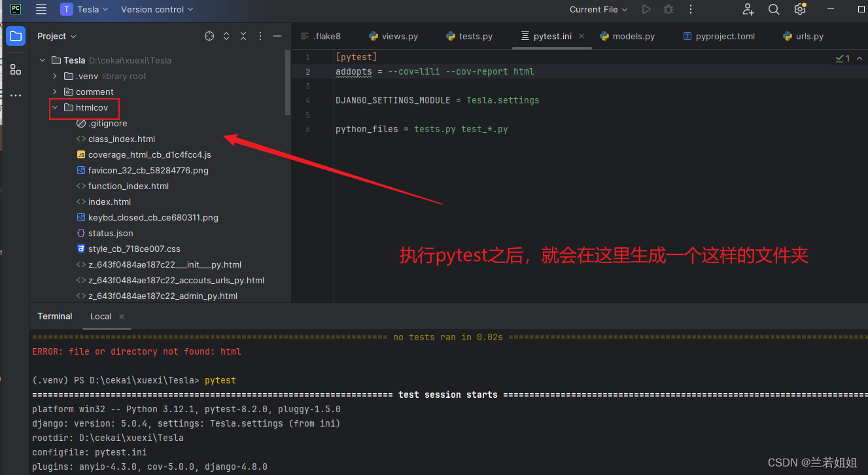The width and height of the screenshot is (868, 475).
Task: Select function_index.html file
Action: [x=128, y=186]
